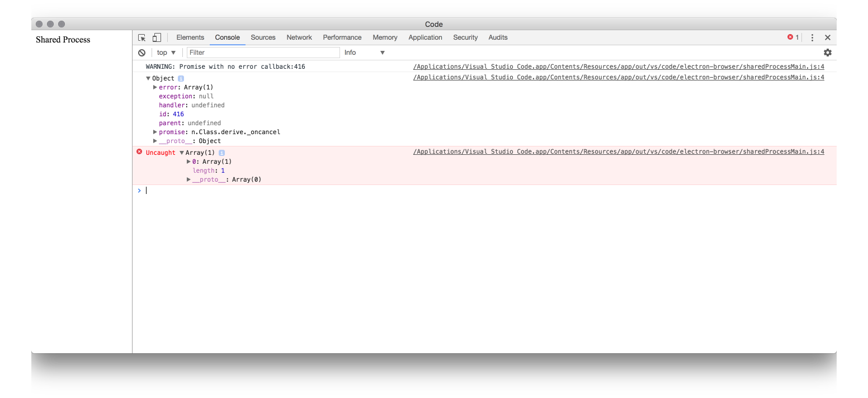
Task: Open the "top" frame context dropdown
Action: point(166,52)
